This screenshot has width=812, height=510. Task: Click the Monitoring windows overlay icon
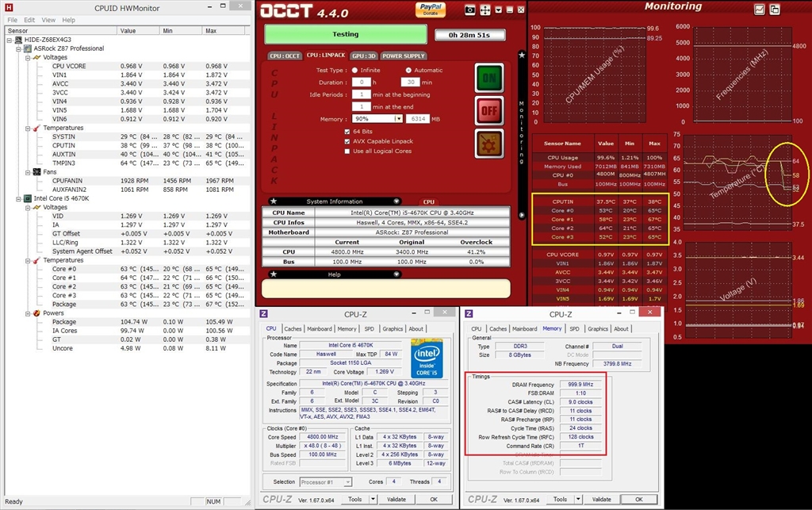pyautogui.click(x=775, y=10)
